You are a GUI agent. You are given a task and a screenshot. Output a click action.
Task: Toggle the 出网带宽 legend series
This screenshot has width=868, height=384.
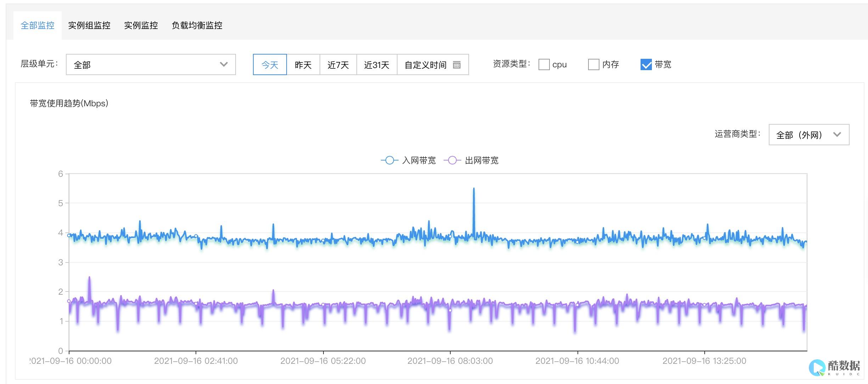(x=471, y=160)
